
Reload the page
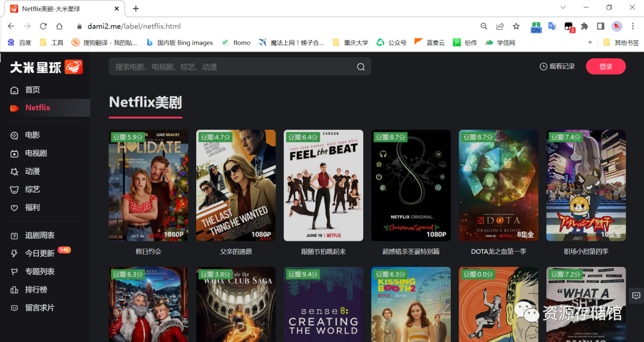pyautogui.click(x=43, y=26)
